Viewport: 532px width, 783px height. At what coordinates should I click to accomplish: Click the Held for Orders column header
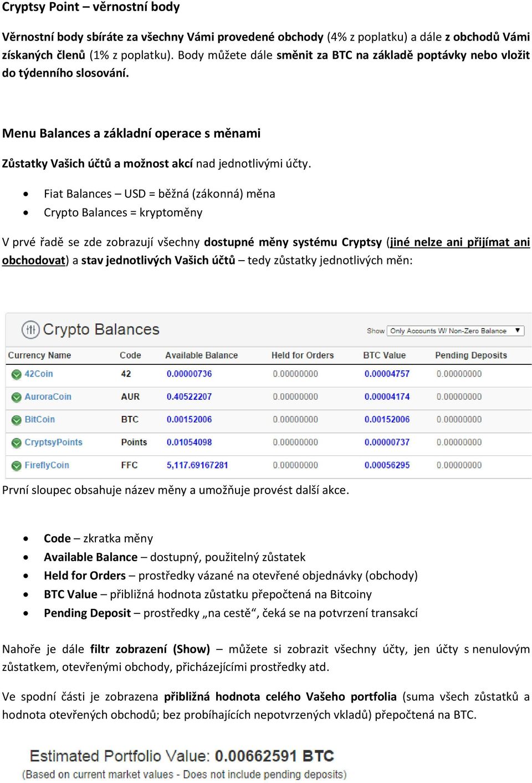click(x=303, y=355)
